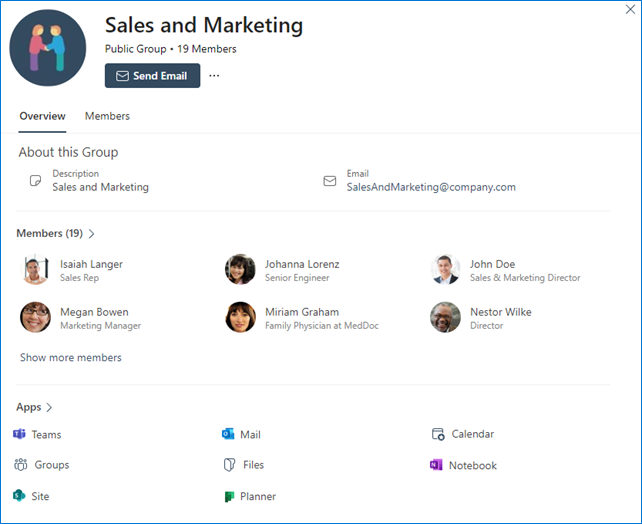
Task: Select the Overview tab
Action: tap(42, 116)
